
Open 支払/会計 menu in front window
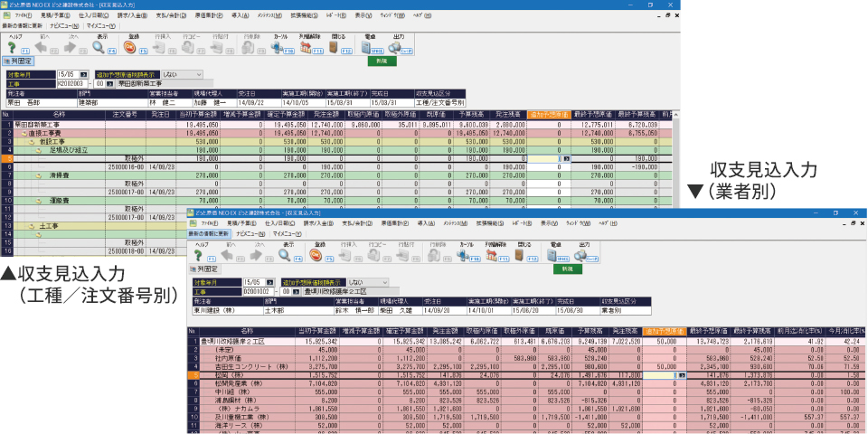(356, 223)
